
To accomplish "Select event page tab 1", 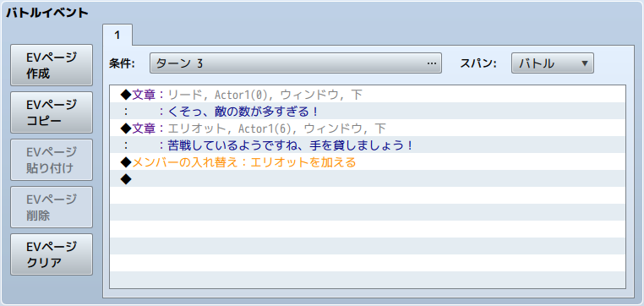I will click(x=117, y=36).
